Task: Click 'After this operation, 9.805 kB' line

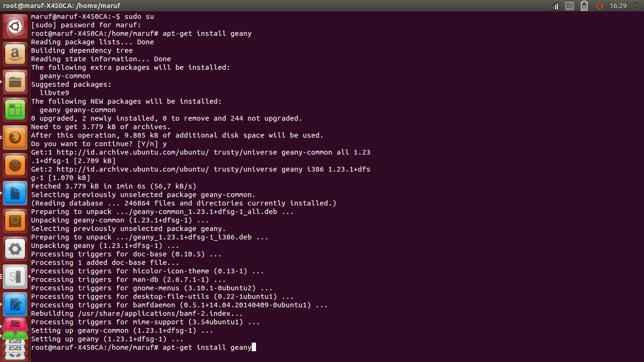Action: pyautogui.click(x=177, y=135)
